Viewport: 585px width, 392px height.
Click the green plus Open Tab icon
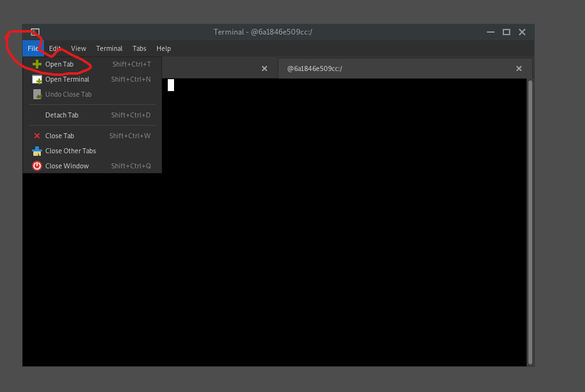tap(37, 64)
